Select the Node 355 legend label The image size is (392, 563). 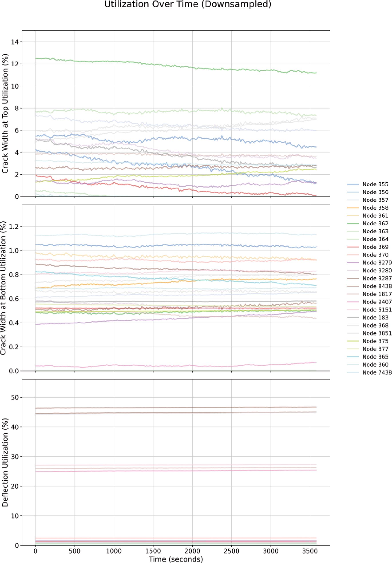(x=375, y=184)
